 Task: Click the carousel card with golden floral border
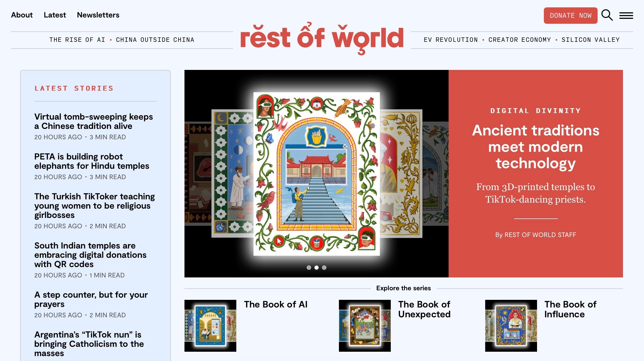401,174
